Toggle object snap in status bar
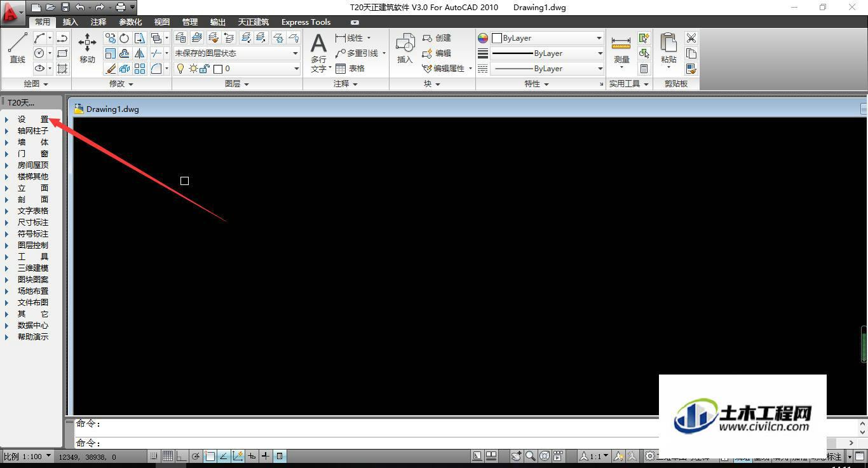Screen dimensions: 868x468 [x=210, y=456]
